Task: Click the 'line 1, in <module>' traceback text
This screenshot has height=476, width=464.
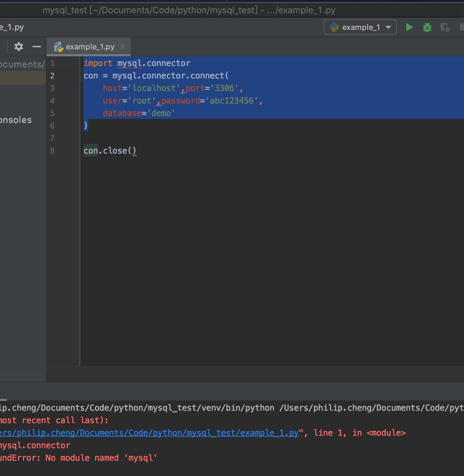Action: click(359, 433)
